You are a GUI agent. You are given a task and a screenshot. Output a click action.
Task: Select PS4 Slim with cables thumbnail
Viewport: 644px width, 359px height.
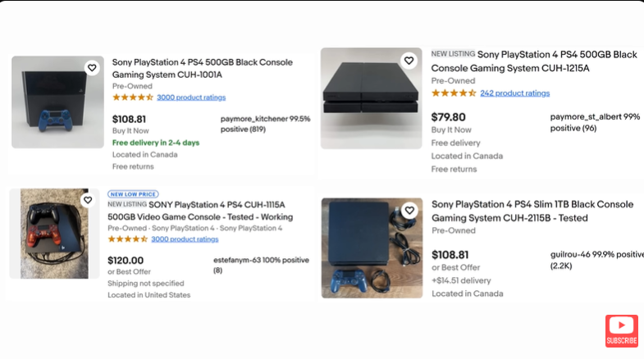[x=372, y=248]
